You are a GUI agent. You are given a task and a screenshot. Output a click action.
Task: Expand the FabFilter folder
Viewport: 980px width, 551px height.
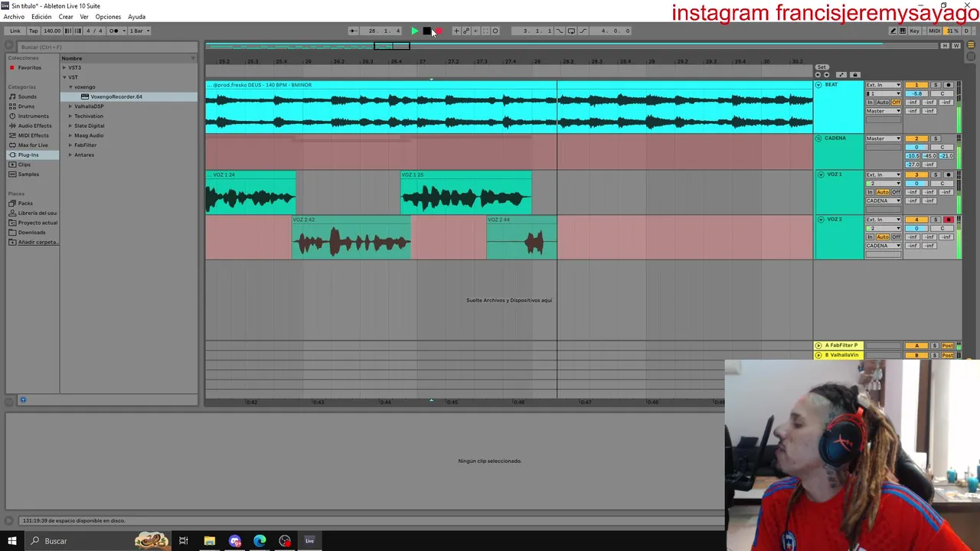click(70, 145)
